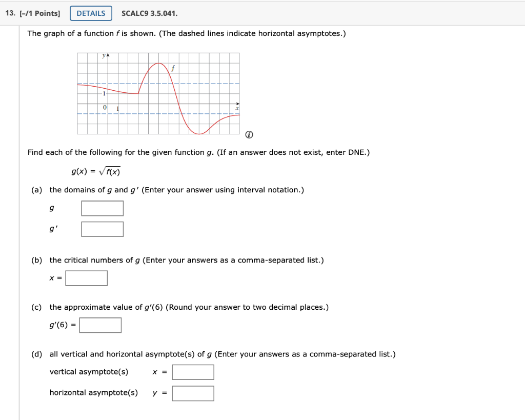525x420 pixels.
Task: Open the DETAILS panel for question 13
Action: click(x=91, y=13)
